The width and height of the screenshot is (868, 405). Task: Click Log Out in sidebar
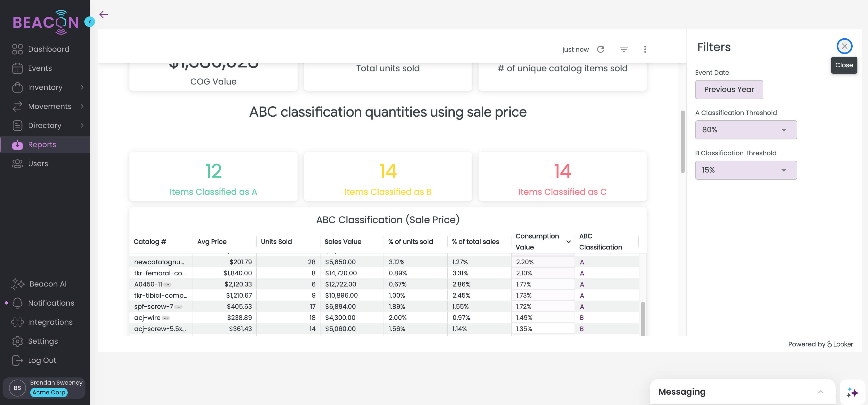pyautogui.click(x=42, y=360)
